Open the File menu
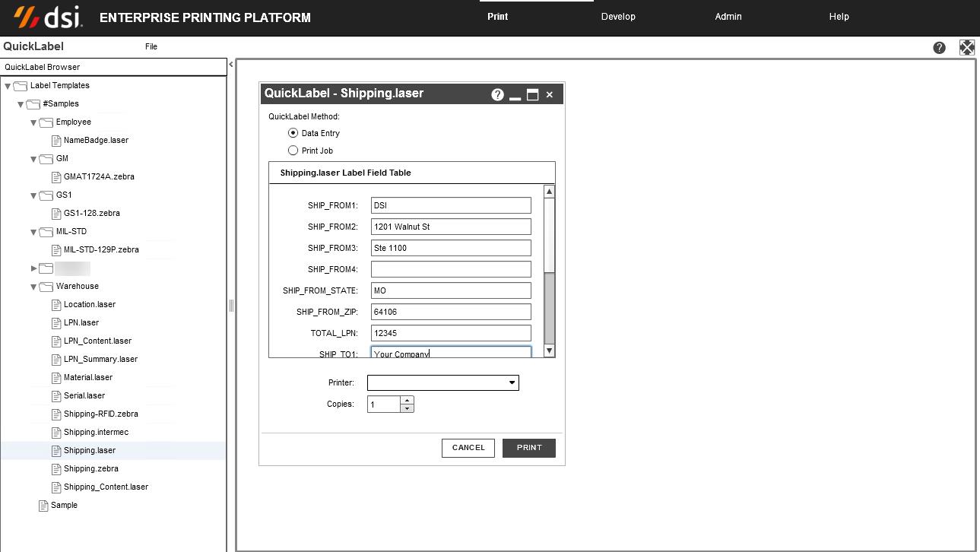The width and height of the screenshot is (980, 552). [x=151, y=47]
